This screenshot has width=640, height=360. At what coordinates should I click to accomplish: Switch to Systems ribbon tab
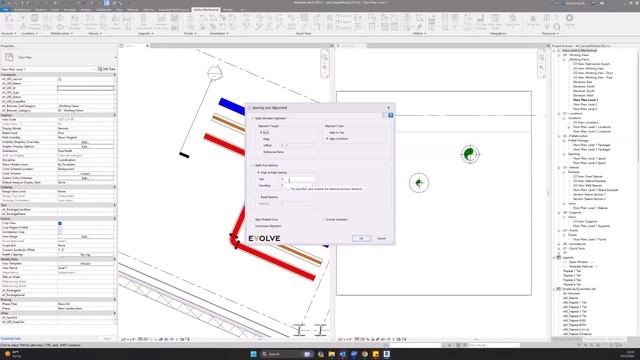40,9
